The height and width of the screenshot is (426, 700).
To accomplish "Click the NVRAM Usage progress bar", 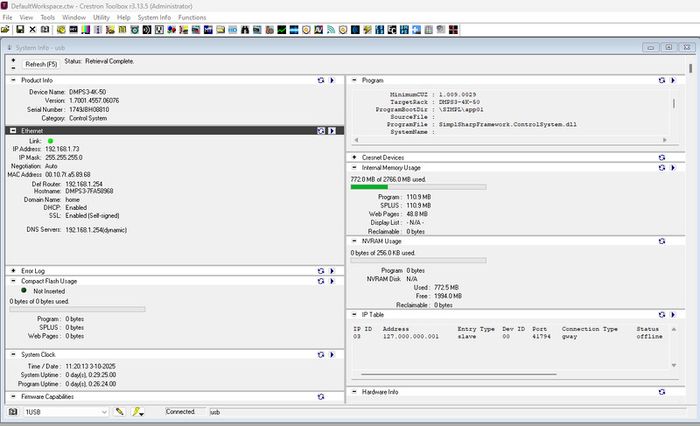I will point(418,260).
